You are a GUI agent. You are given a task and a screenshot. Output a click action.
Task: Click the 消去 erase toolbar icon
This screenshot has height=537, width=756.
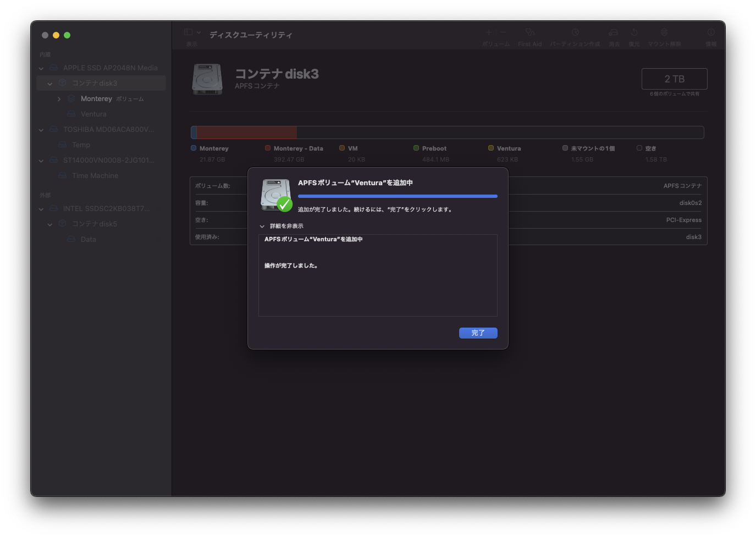(x=614, y=32)
